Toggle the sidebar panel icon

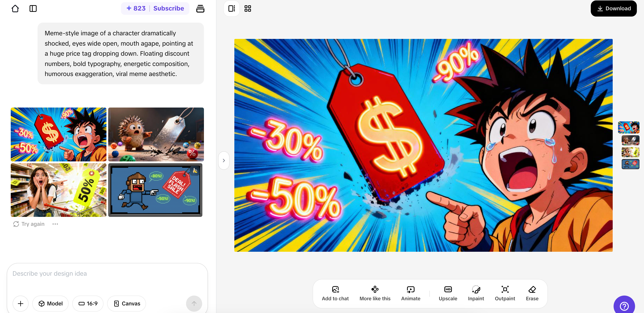33,8
